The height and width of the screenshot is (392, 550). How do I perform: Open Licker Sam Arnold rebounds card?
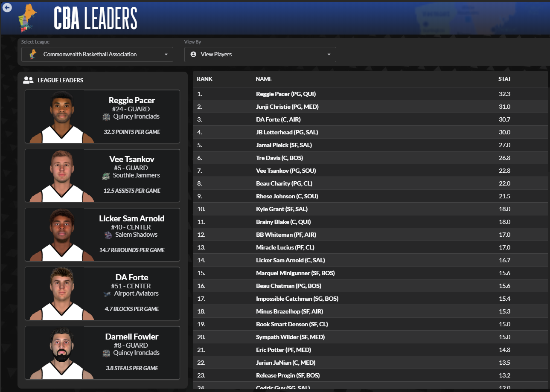click(102, 235)
